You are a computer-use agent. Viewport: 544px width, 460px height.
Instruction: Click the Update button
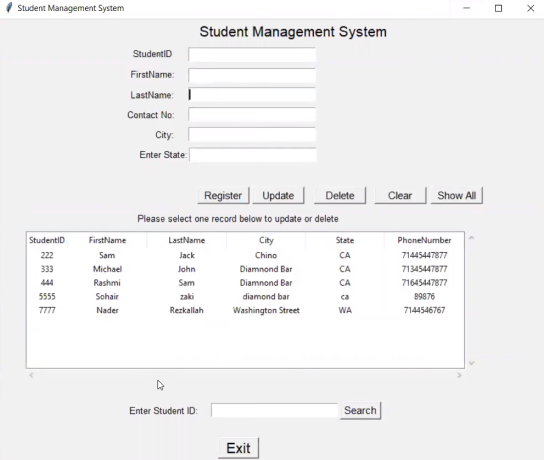coord(278,196)
